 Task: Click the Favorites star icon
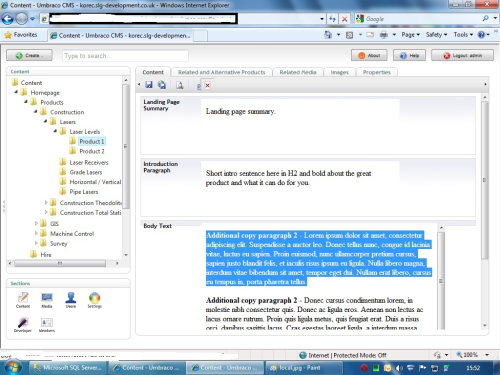tap(8, 35)
